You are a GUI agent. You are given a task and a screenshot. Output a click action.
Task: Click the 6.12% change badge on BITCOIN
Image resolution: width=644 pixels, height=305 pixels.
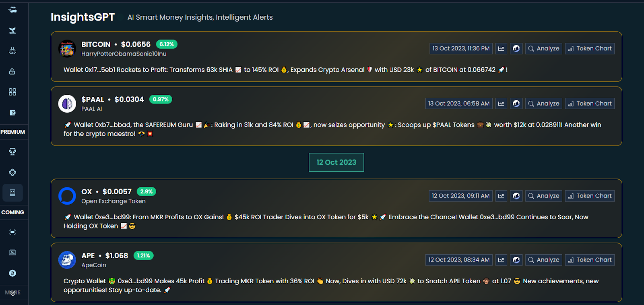point(167,44)
